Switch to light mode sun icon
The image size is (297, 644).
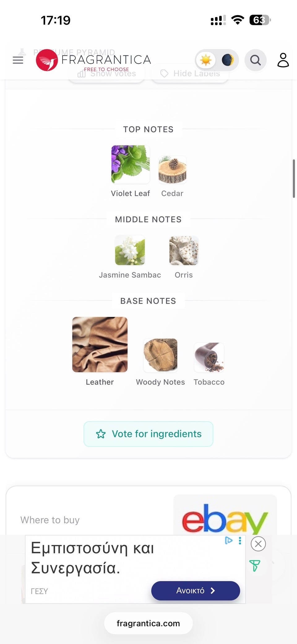[206, 60]
